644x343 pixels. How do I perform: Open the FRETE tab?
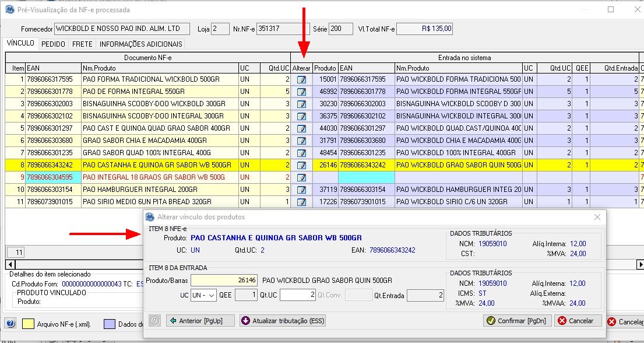82,44
